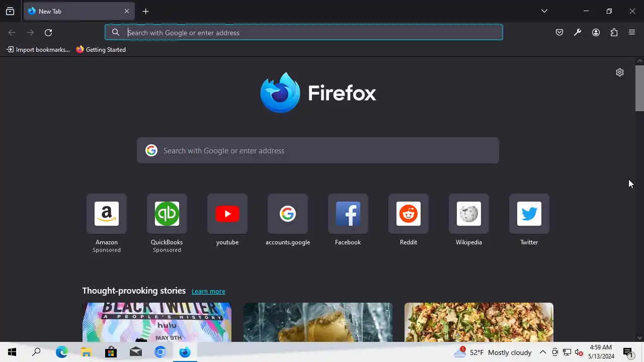Click Import bookmarks toolbar item

coord(38,50)
